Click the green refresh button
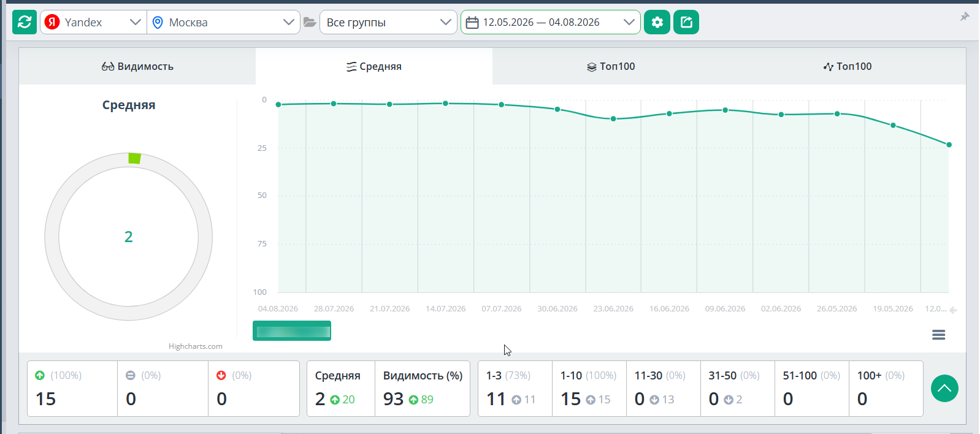The image size is (980, 434). click(x=25, y=22)
